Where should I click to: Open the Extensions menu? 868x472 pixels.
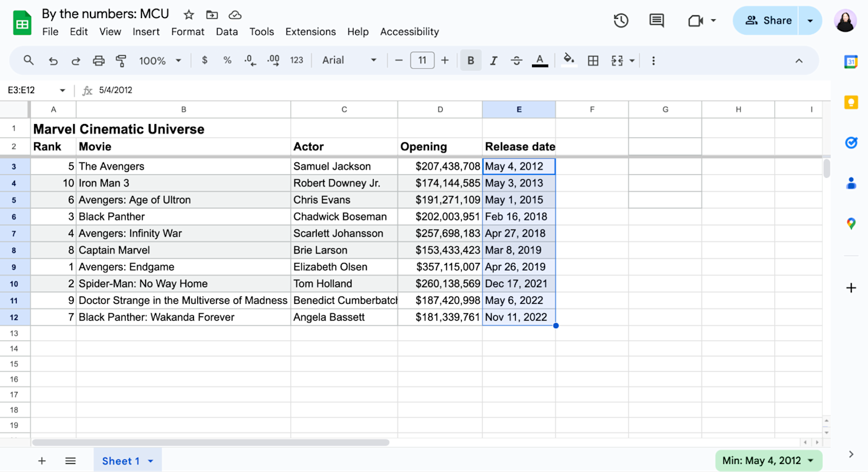[x=311, y=32]
